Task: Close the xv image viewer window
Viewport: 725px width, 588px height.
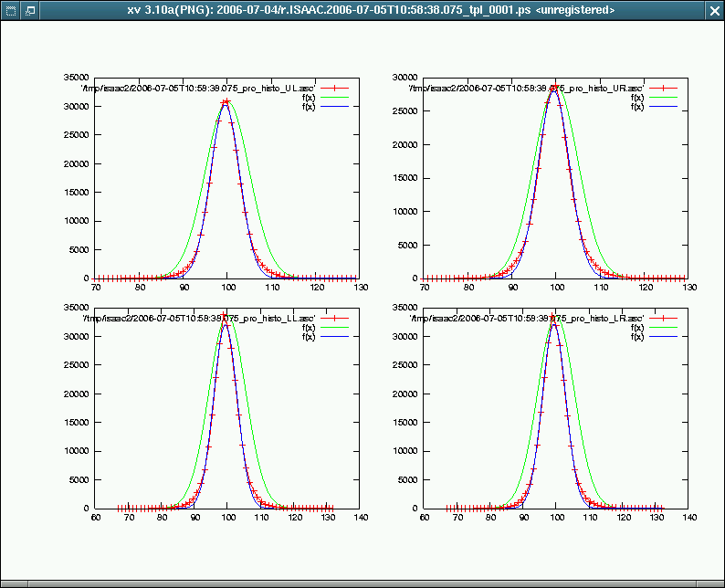Action: pyautogui.click(x=714, y=9)
